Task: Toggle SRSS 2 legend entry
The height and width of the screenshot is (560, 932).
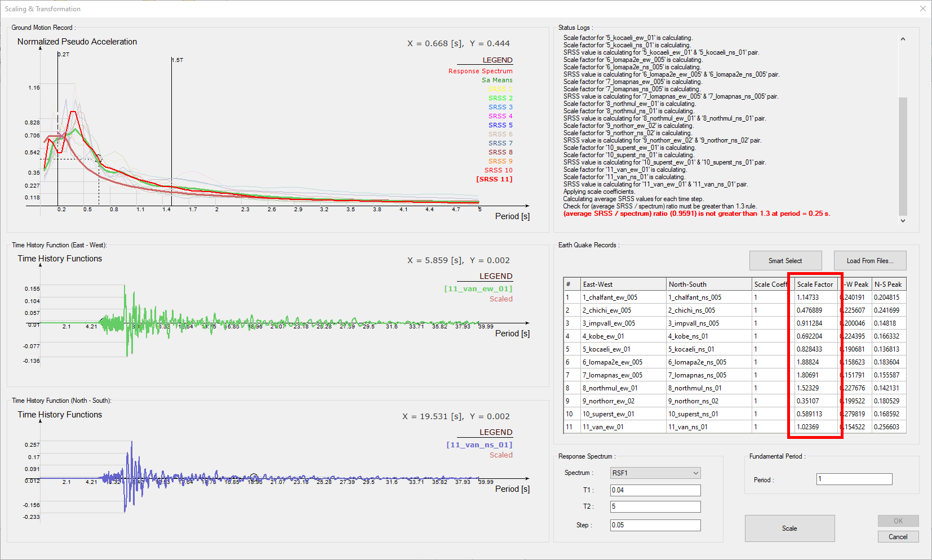Action: pyautogui.click(x=500, y=98)
